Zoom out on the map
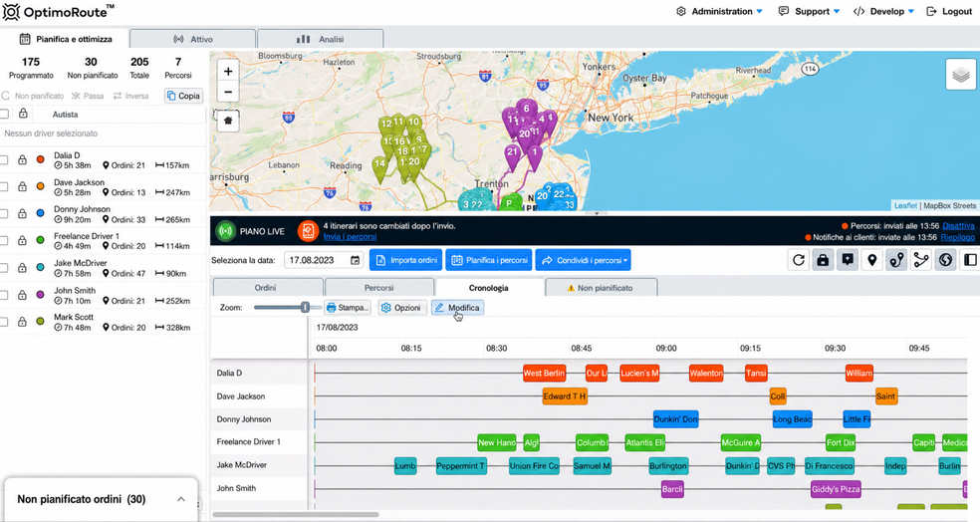 click(228, 93)
